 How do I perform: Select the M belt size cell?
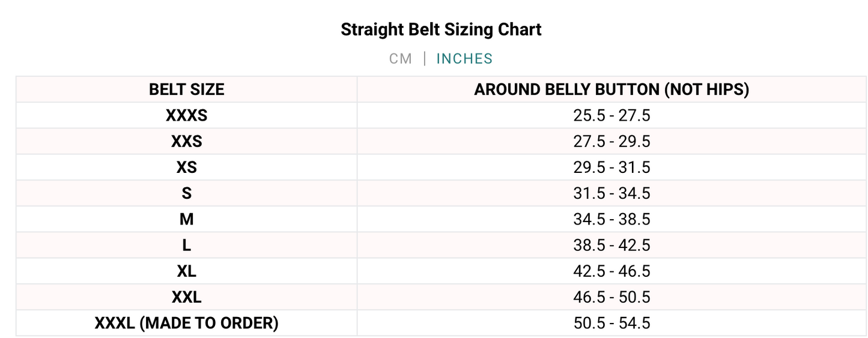[x=187, y=219]
